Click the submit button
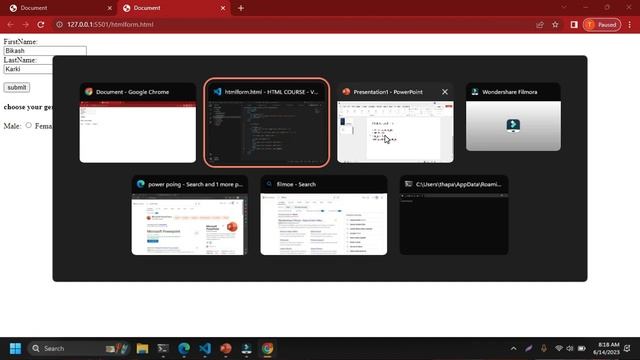This screenshot has height=360, width=640. coord(17,87)
